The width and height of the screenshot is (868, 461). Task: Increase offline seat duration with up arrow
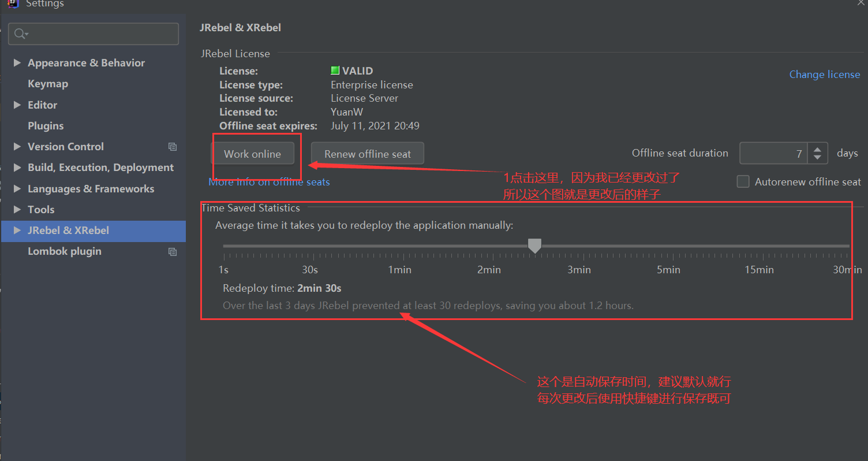pyautogui.click(x=817, y=150)
